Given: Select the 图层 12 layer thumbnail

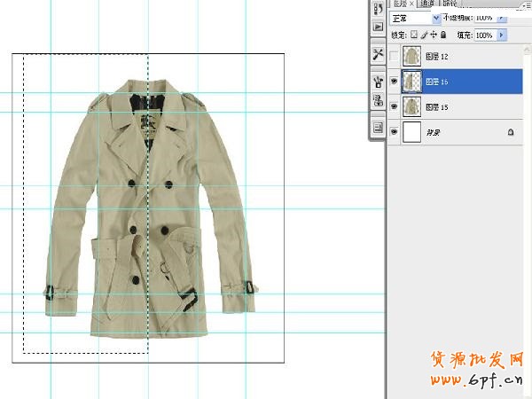Looking at the screenshot, I should pos(412,57).
